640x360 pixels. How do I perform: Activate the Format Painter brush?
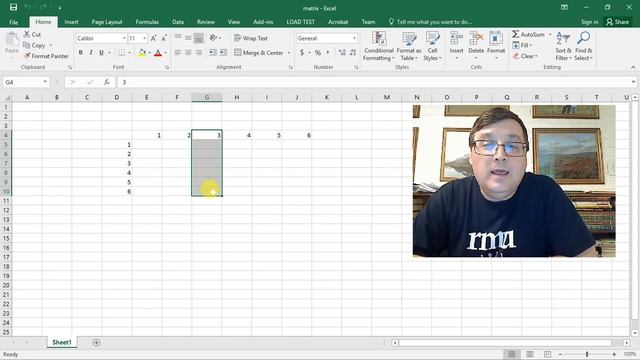[x=46, y=56]
